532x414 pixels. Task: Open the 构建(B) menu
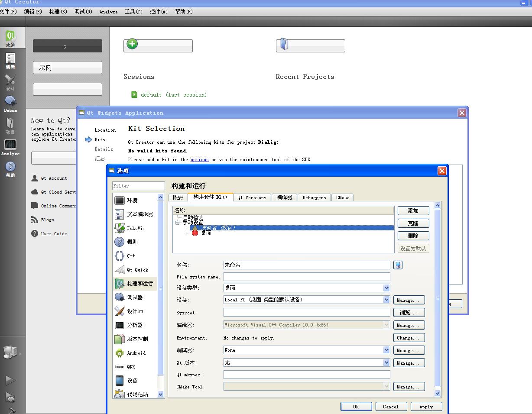pyautogui.click(x=58, y=12)
